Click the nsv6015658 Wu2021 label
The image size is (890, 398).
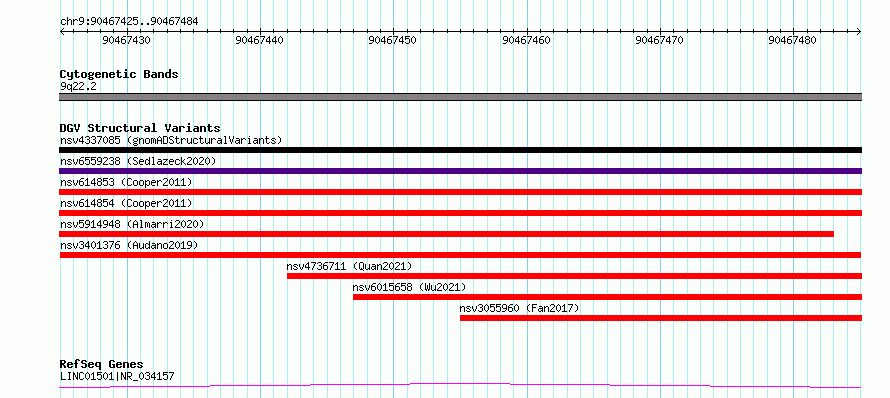click(409, 287)
